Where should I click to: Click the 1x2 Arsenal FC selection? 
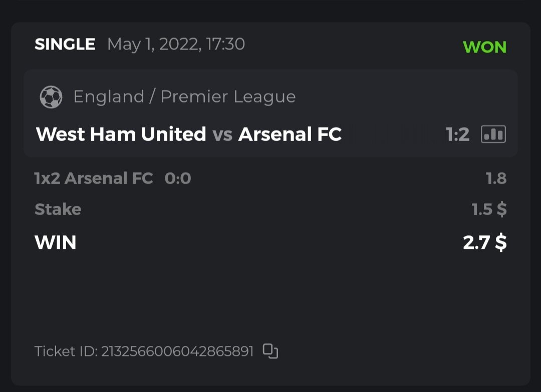pyautogui.click(x=94, y=178)
